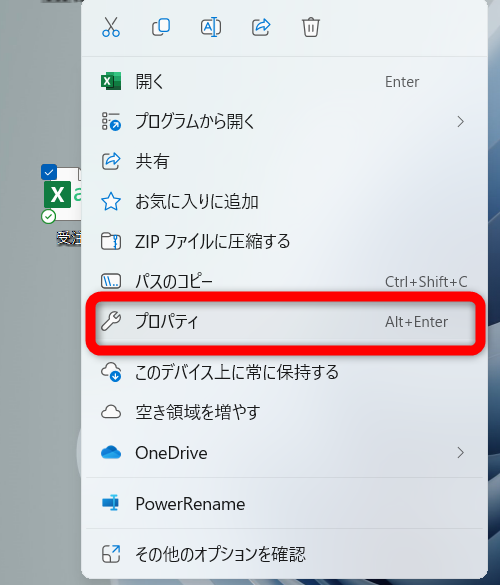Toggle the checkbox on the desktop Excel file
This screenshot has width=500, height=585.
pyautogui.click(x=49, y=172)
